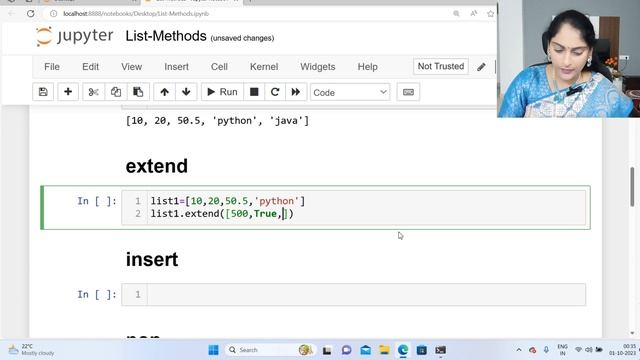The image size is (640, 360).
Task: Open the Kernel menu
Action: coord(264,67)
